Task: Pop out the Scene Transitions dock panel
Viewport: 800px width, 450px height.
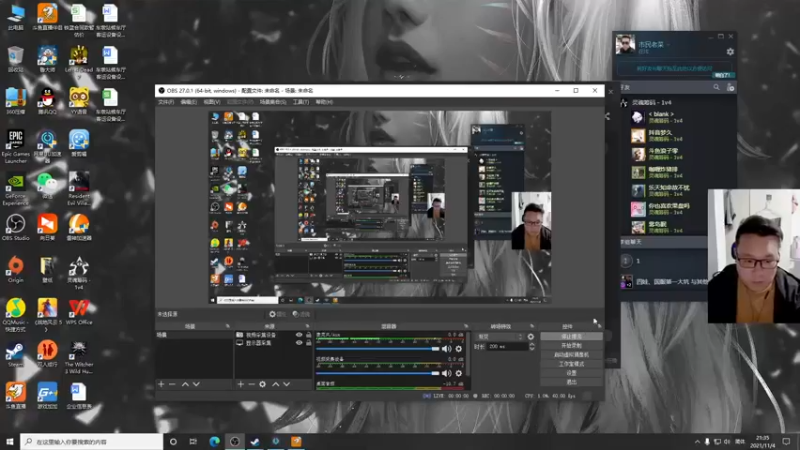Action: 532,326
